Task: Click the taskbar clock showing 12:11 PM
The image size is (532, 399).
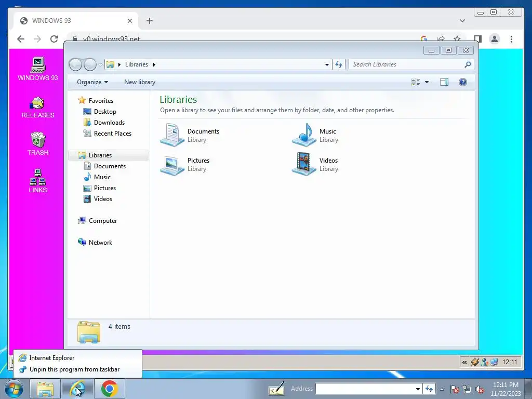Action: (506, 389)
